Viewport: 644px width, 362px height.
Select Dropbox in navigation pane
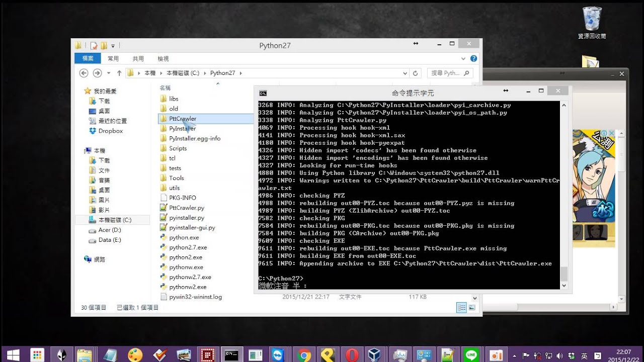pos(106,131)
